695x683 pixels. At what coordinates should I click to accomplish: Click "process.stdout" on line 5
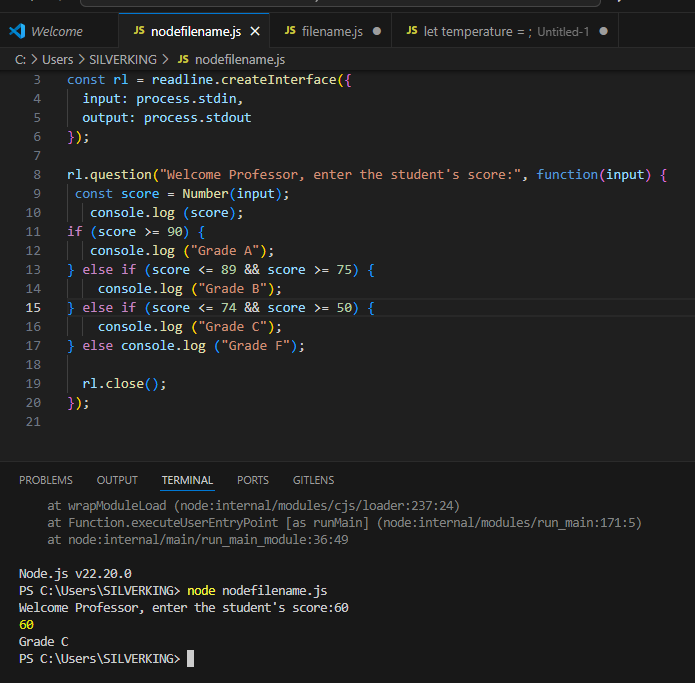[197, 118]
